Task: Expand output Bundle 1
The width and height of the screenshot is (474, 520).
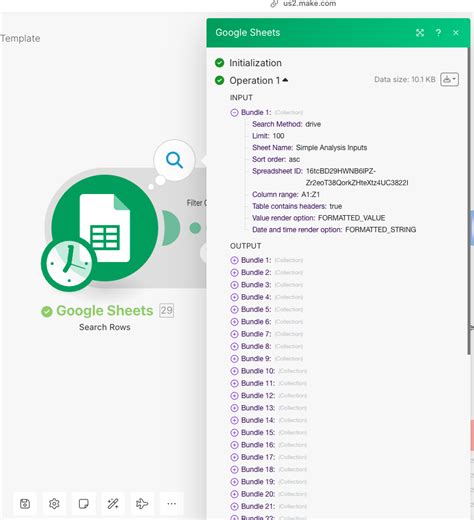Action: tap(234, 260)
